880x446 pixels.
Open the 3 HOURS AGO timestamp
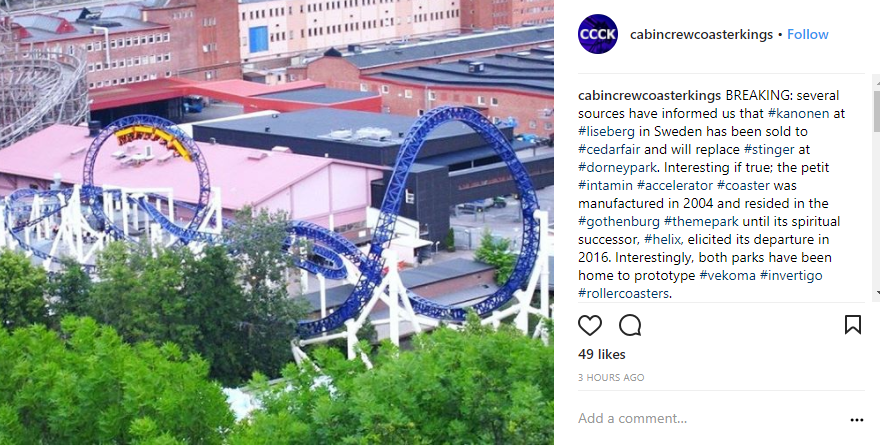tap(611, 378)
